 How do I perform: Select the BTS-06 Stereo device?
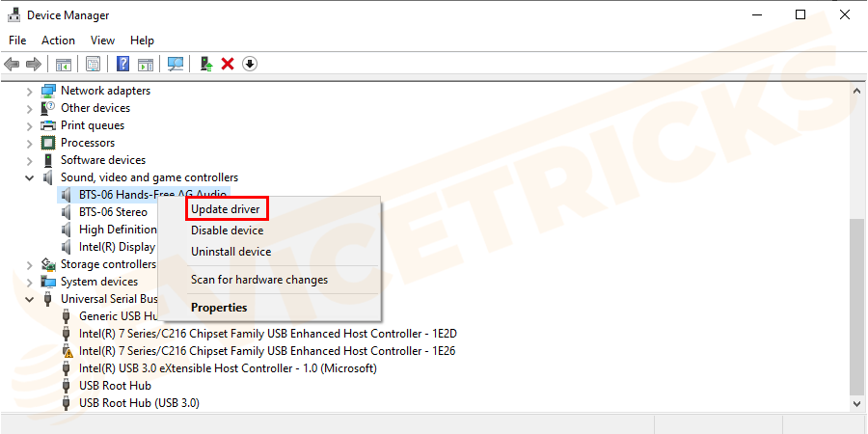click(x=113, y=212)
